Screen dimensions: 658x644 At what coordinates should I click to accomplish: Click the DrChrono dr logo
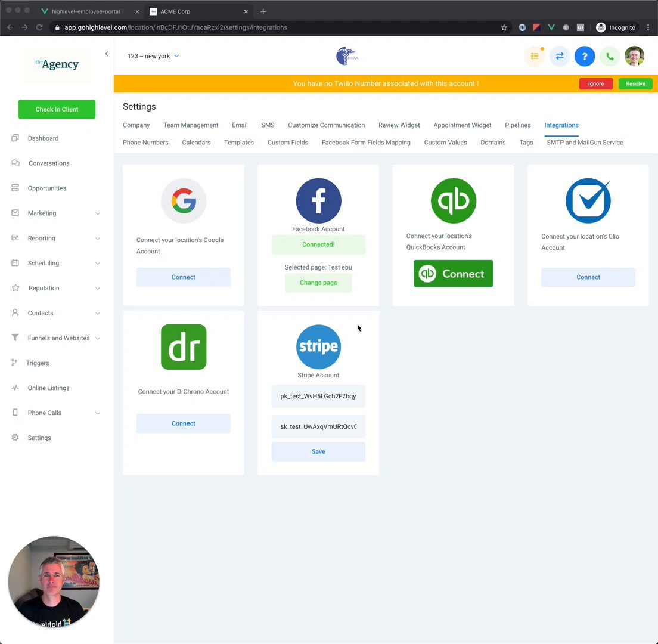tap(184, 347)
